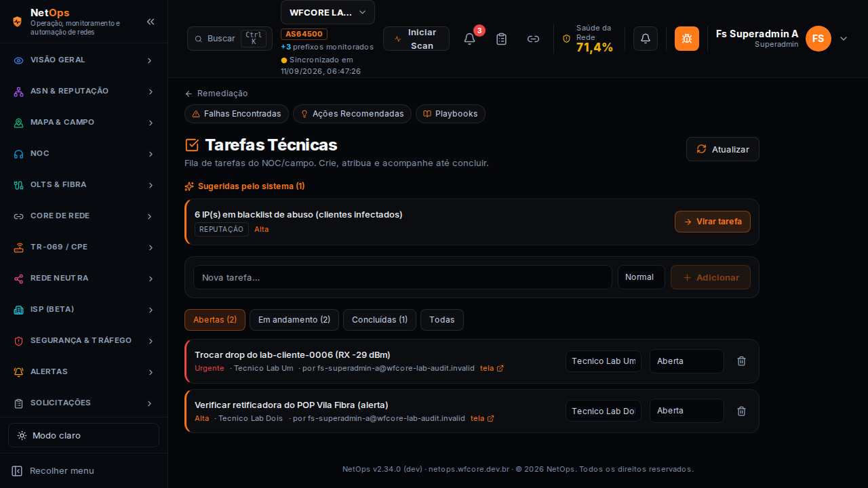868x488 pixels.
Task: Click the Nova tarefa input field
Action: point(403,277)
